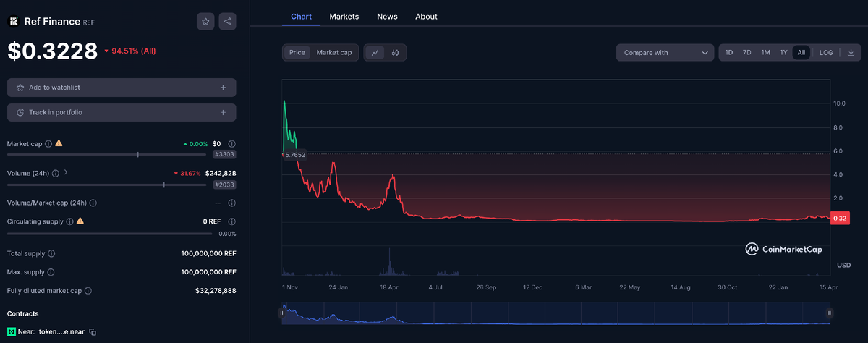
Task: Select the 1Y time range
Action: click(783, 52)
